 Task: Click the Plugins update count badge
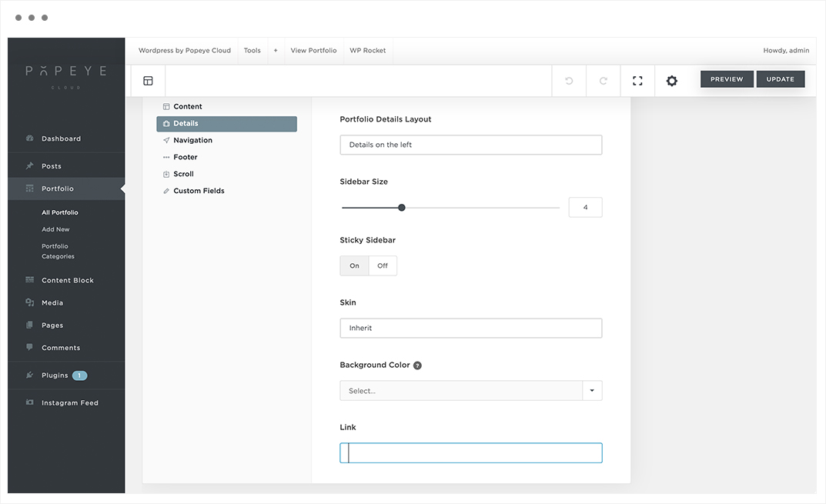point(79,375)
